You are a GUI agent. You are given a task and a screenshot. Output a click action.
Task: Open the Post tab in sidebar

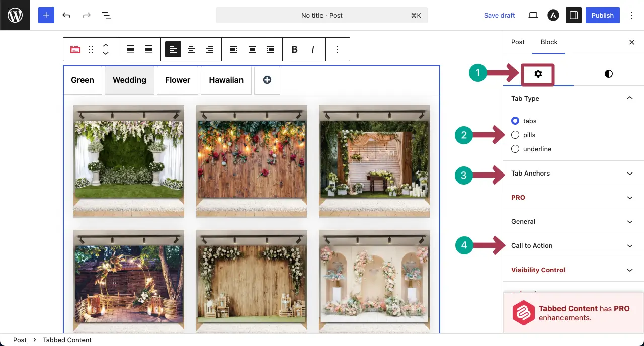tap(518, 42)
